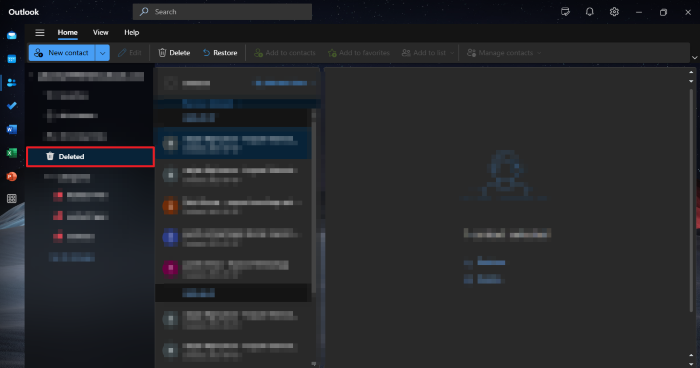Open the Mail app in sidebar
Viewport: 700px width, 368px height.
pos(12,35)
